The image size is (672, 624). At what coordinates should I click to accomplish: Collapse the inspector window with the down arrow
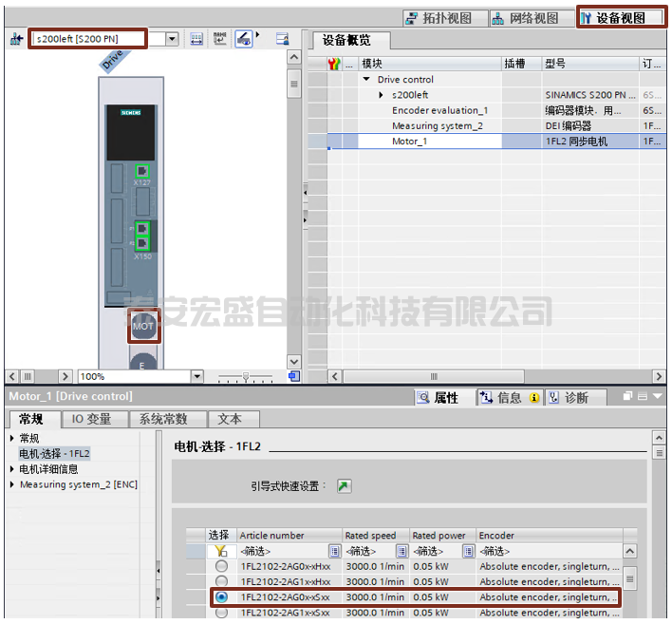click(x=658, y=396)
